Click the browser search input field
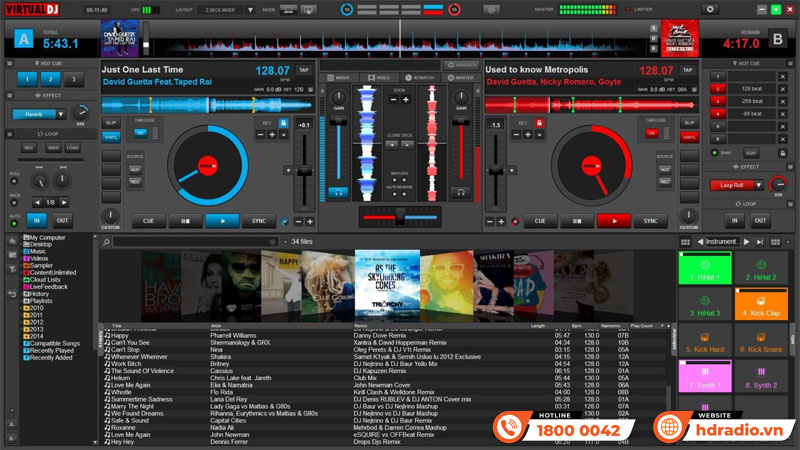This screenshot has height=450, width=800. click(195, 242)
